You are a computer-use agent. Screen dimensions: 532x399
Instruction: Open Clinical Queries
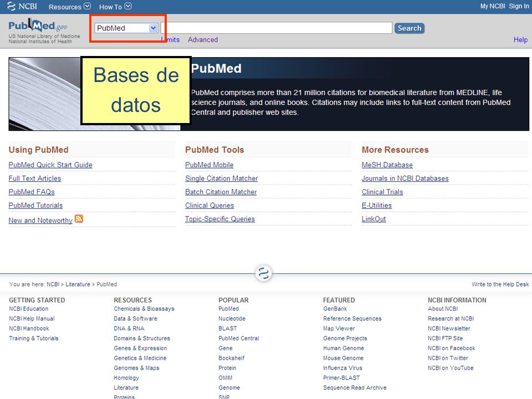pos(209,206)
